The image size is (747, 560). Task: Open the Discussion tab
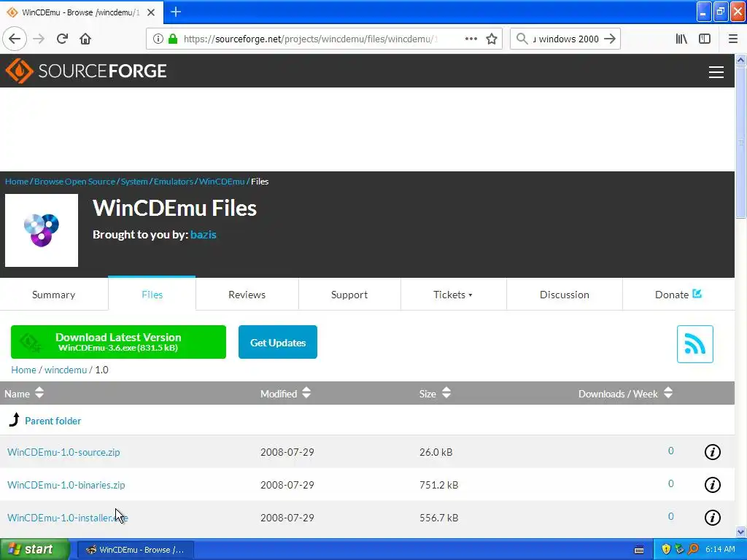point(564,295)
